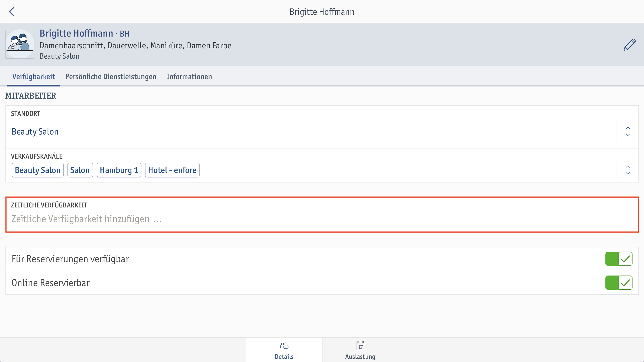
Task: Switch to Informationen tab
Action: click(189, 77)
